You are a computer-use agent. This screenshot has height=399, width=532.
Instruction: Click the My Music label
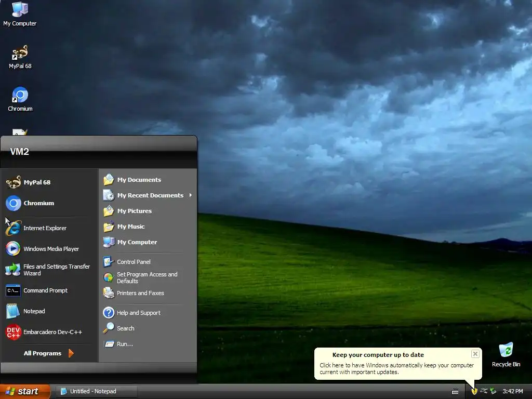click(131, 227)
